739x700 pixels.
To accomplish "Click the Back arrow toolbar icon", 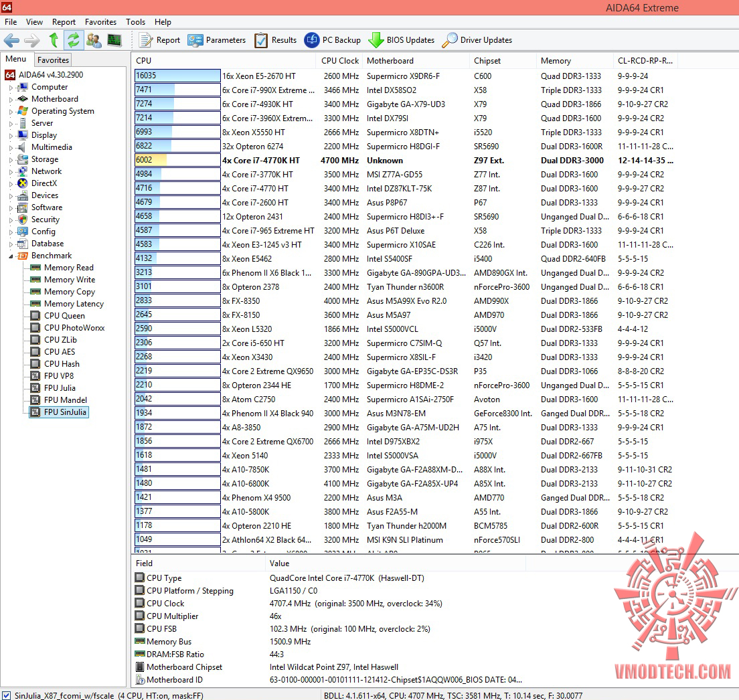I will click(11, 40).
